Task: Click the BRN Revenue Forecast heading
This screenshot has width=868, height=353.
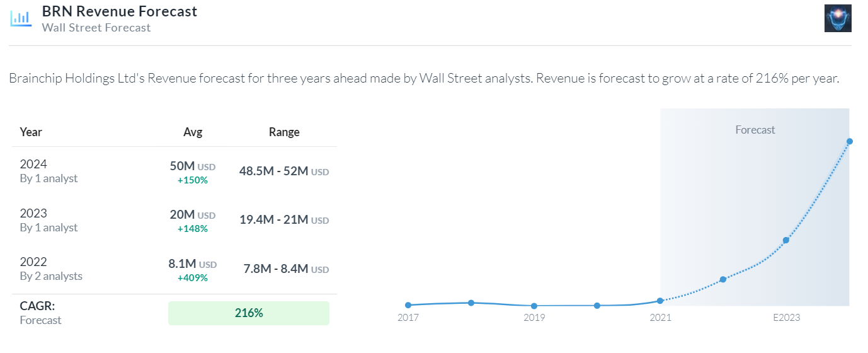Action: pyautogui.click(x=119, y=11)
